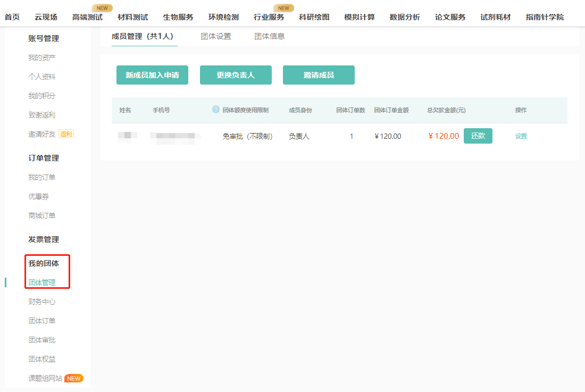Click the NEW badge beside 课题组网站
The width and height of the screenshot is (585, 392).
pos(73,378)
